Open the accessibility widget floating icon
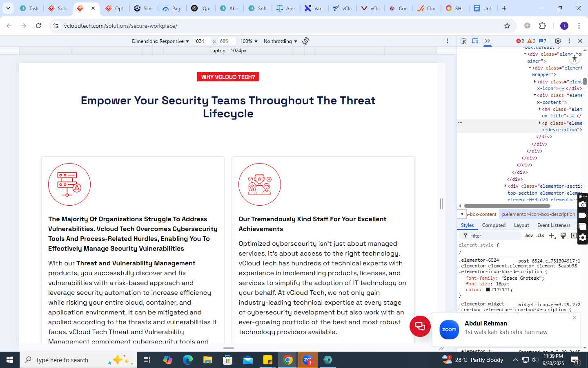The height and width of the screenshot is (368, 588). pos(574,58)
